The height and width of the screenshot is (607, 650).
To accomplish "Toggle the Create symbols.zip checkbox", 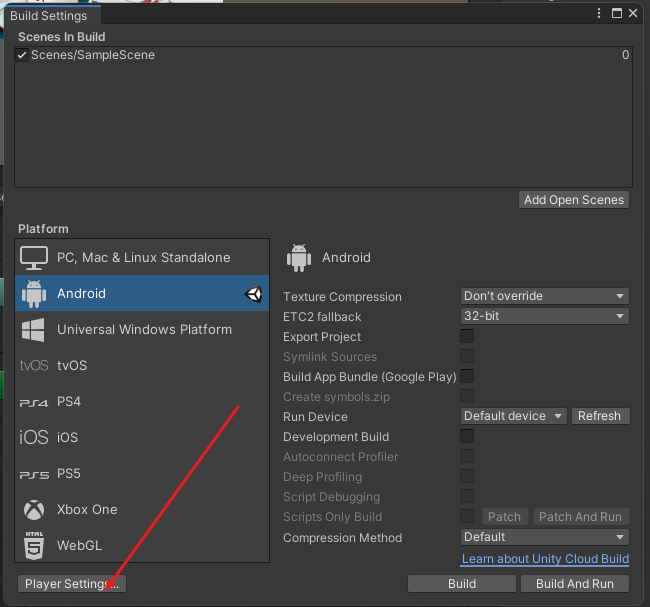I will [467, 396].
